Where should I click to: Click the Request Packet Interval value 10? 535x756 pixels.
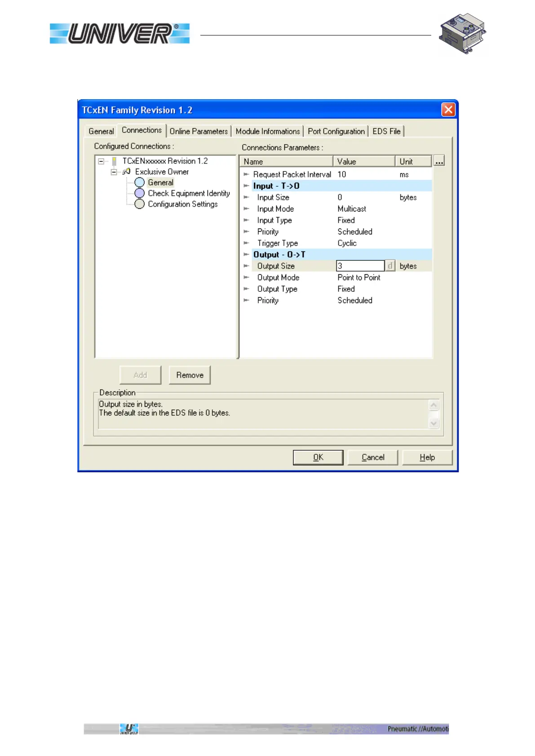point(342,174)
